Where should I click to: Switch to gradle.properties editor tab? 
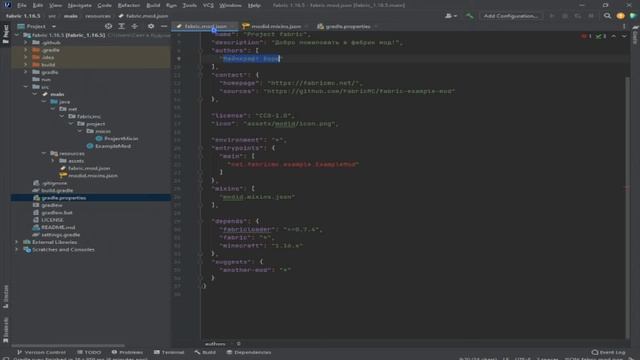point(348,26)
